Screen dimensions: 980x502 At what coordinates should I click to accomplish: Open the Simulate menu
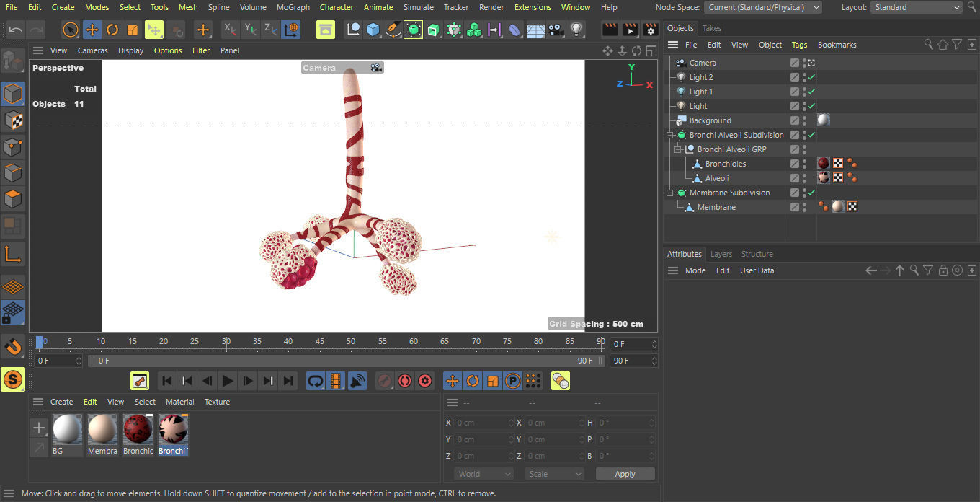[419, 7]
